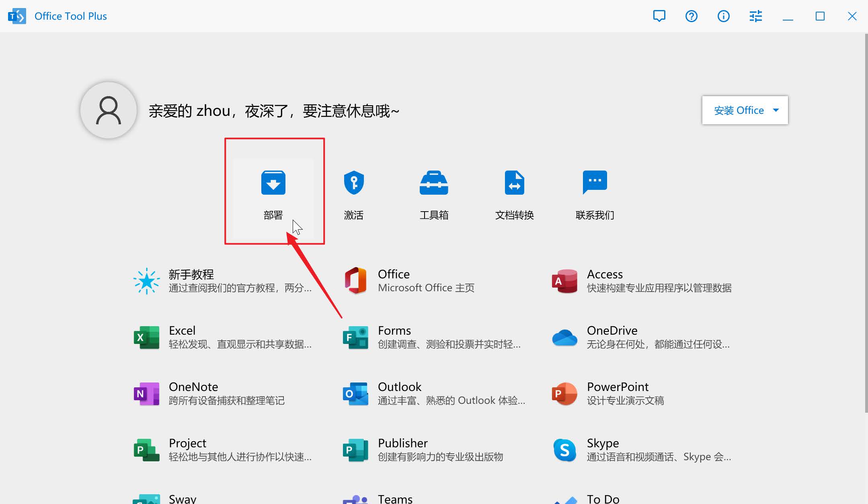
Task: Open the help question mark icon
Action: 692,16
